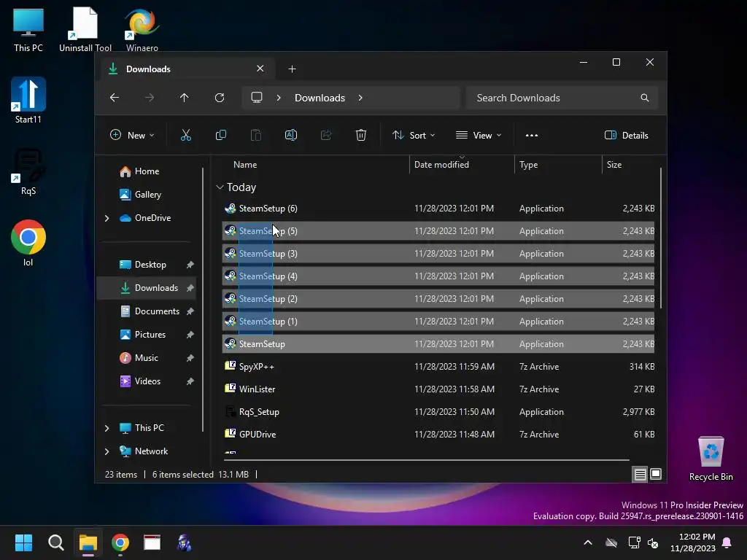Open Home in navigation pane
This screenshot has height=560, width=747.
pyautogui.click(x=147, y=171)
